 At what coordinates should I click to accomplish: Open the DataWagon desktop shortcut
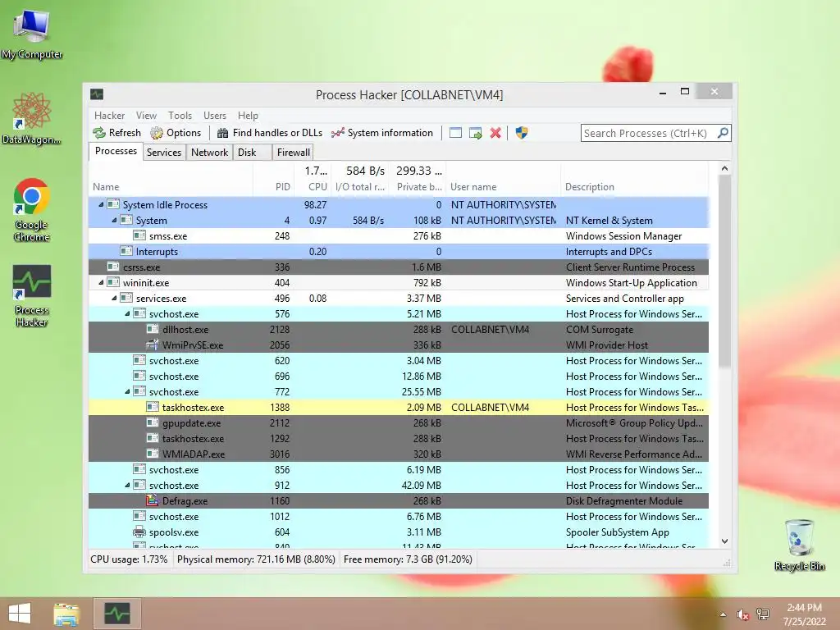[x=32, y=119]
